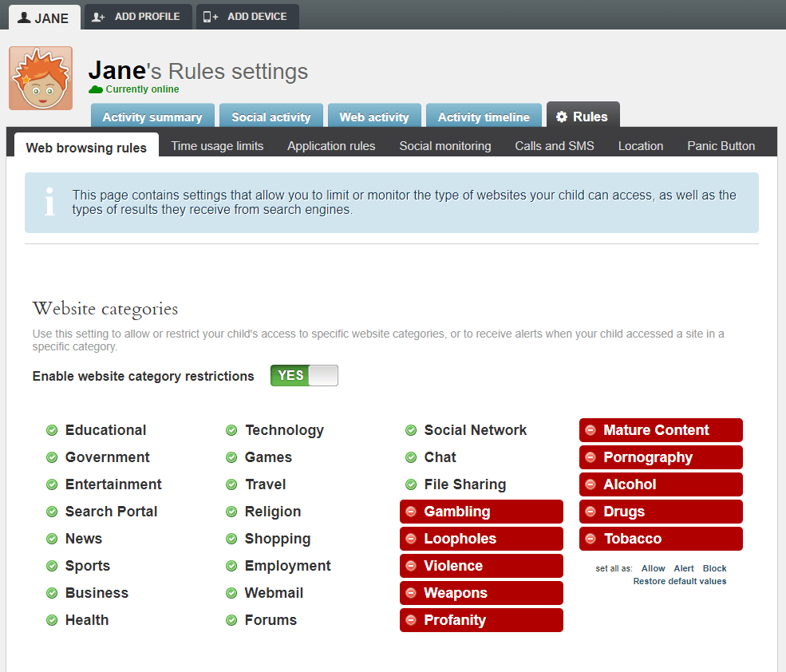Click the green check icon beside Technology
The width and height of the screenshot is (786, 672).
click(231, 430)
